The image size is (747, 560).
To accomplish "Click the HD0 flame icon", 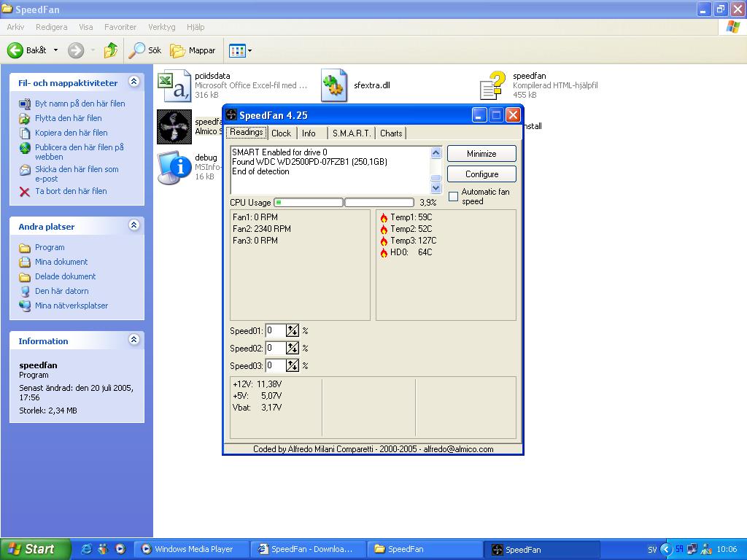I will [384, 252].
